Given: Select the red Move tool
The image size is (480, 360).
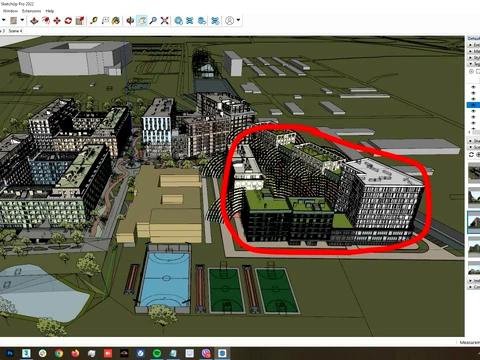Looking at the screenshot, I should tap(57, 21).
